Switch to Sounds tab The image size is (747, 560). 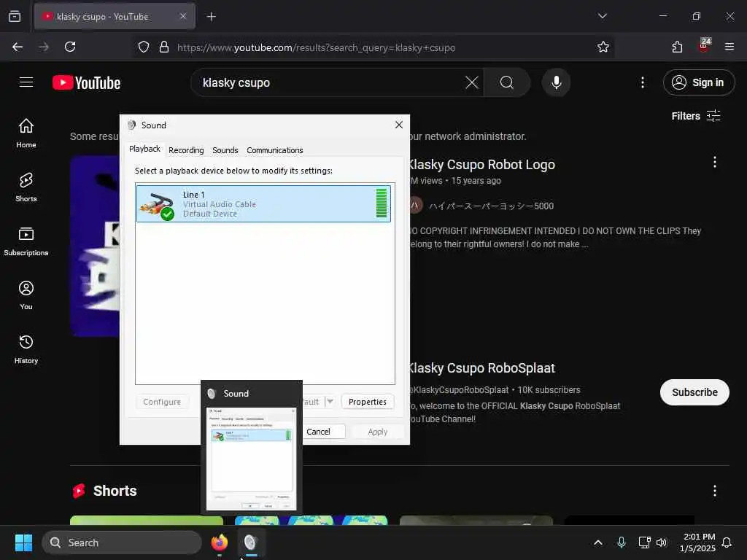click(225, 150)
